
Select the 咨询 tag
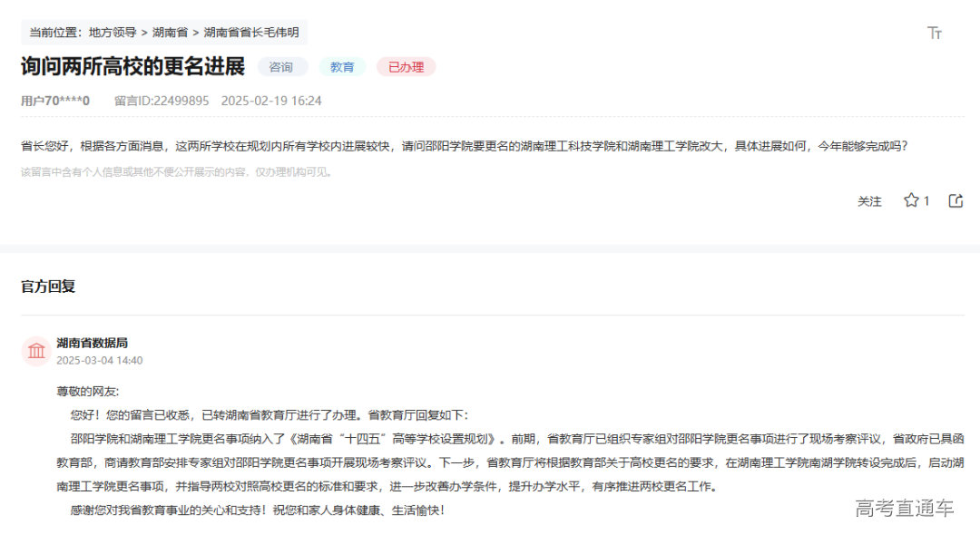281,66
